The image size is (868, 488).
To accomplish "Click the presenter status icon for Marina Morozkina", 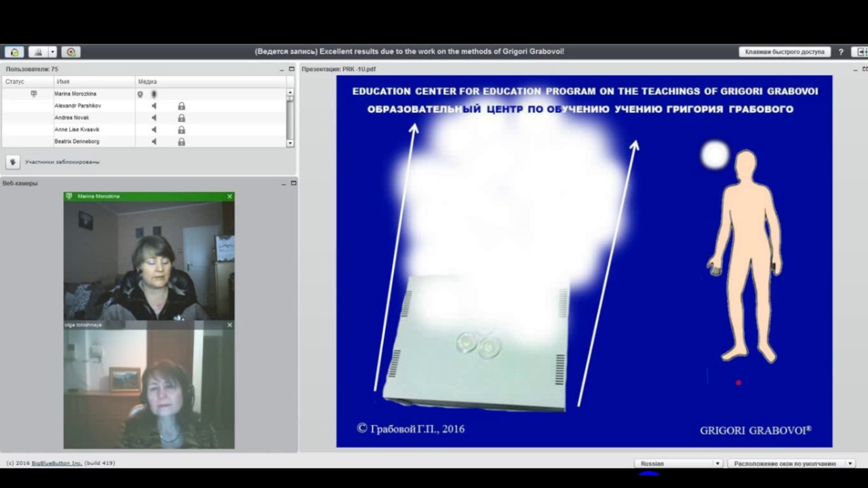I will (x=34, y=94).
